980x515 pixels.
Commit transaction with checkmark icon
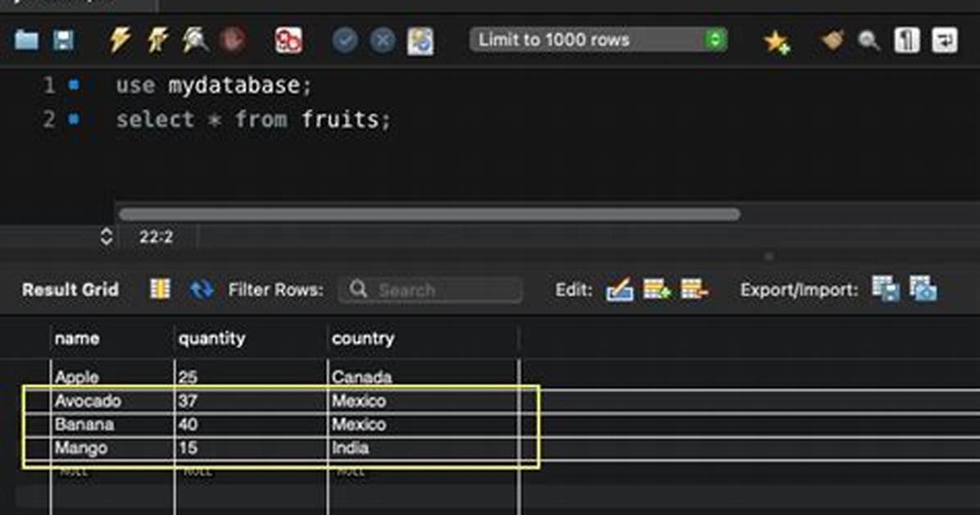click(345, 41)
